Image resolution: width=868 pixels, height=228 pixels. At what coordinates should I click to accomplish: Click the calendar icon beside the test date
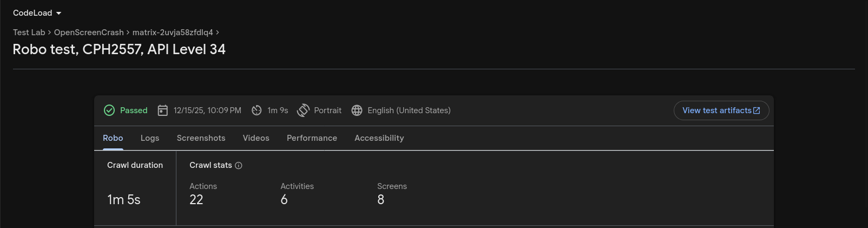(162, 110)
